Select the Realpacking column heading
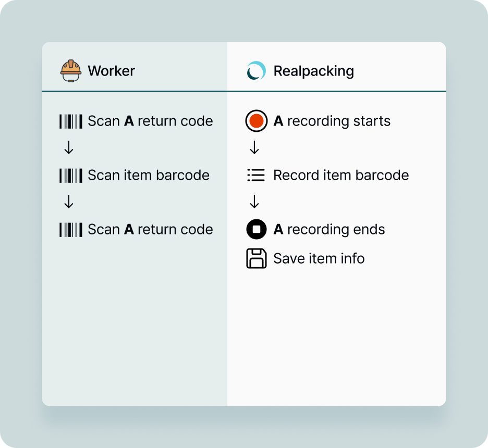Image resolution: width=488 pixels, height=448 pixels. [313, 71]
